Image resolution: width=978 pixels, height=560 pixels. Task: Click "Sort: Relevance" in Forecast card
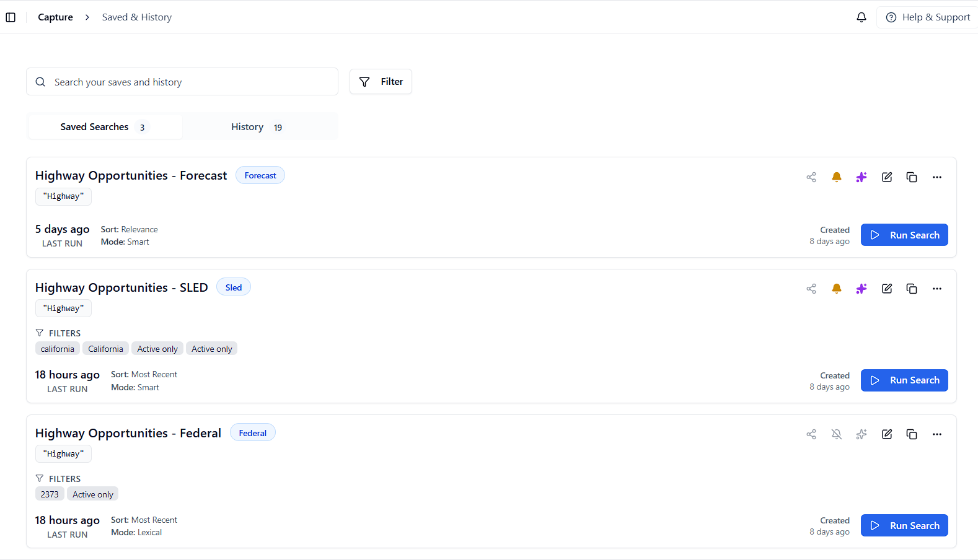(130, 229)
